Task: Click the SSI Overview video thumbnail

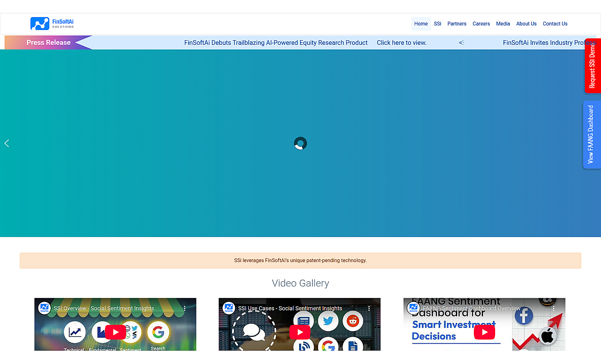Action: coord(115,324)
